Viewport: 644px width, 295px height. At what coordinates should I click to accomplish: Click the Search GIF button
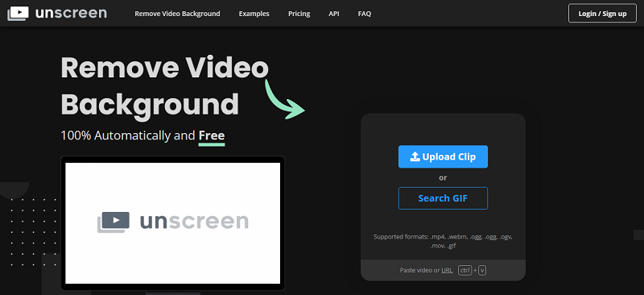coord(443,198)
